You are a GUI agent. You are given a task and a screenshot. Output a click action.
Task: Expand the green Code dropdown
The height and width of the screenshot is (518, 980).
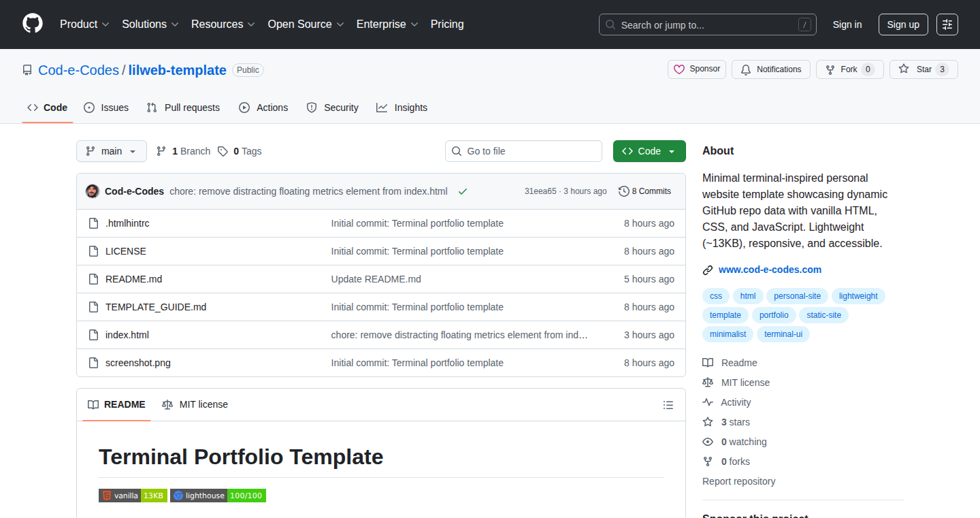tap(649, 151)
